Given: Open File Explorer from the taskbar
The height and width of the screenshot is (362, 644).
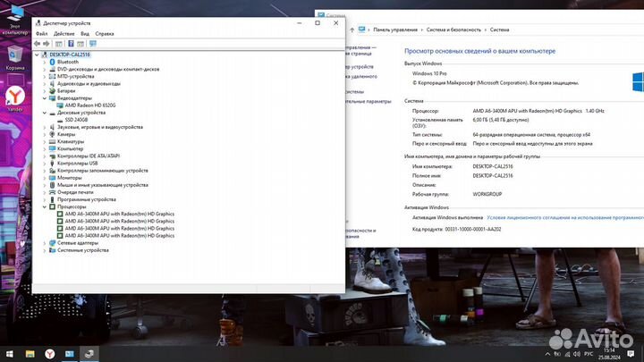Looking at the screenshot, I should pyautogui.click(x=30, y=354).
